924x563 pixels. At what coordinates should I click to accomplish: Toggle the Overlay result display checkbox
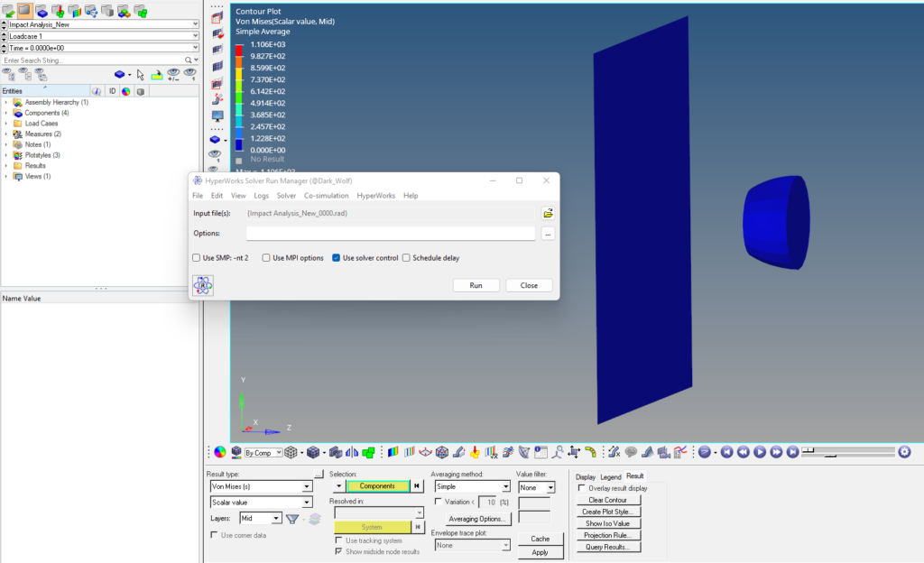[582, 488]
